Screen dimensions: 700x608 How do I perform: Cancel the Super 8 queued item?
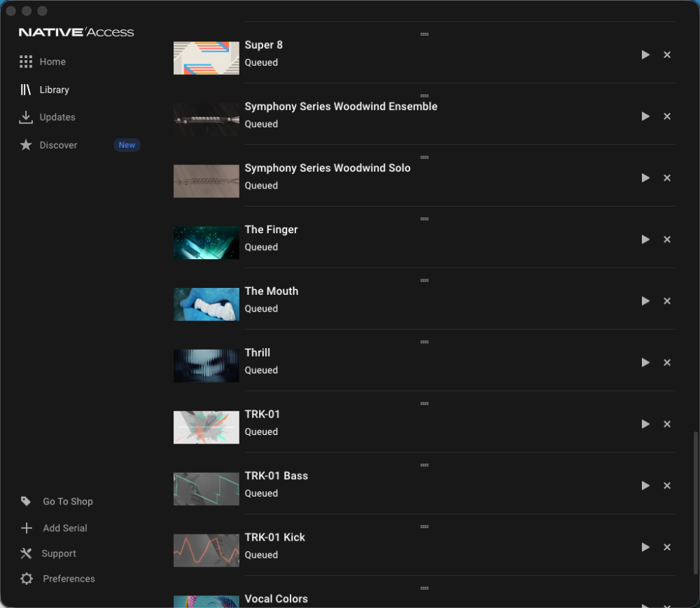667,55
